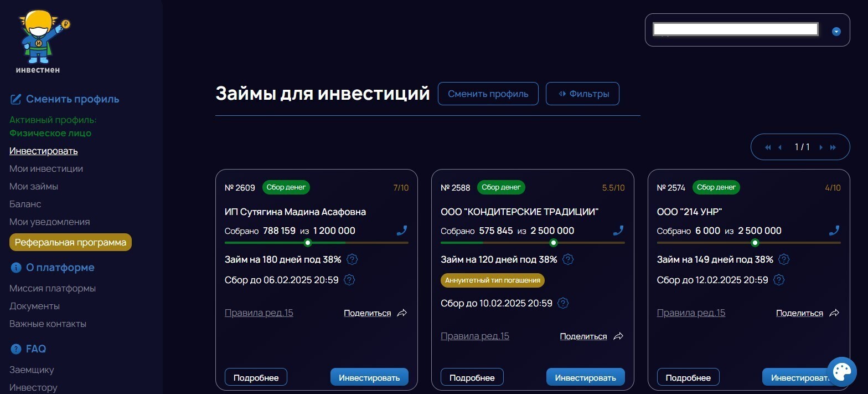
Task: Click Поделиться on loan № 2588
Action: (583, 336)
